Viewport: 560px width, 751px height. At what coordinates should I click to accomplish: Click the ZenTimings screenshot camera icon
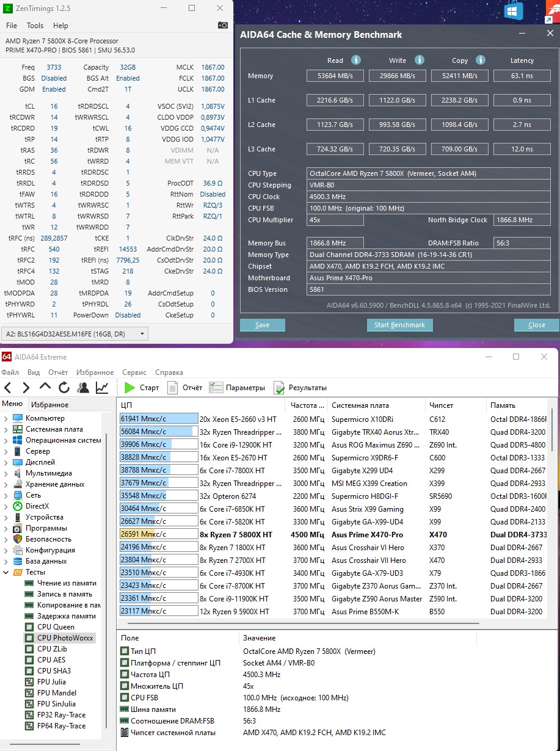223,26
